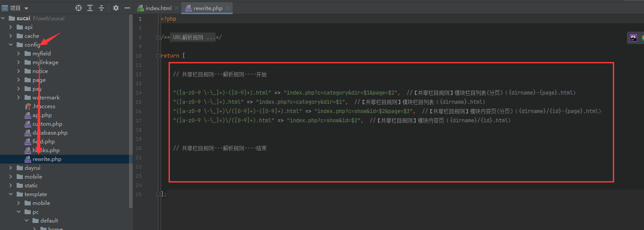Expand the dayrui folder

[x=11, y=168]
